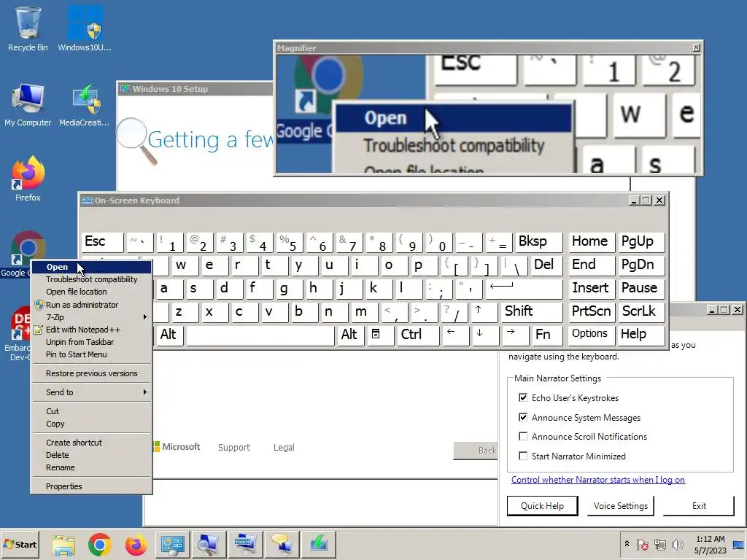
Task: Open the Action Center flag icon in tray
Action: pyautogui.click(x=642, y=545)
